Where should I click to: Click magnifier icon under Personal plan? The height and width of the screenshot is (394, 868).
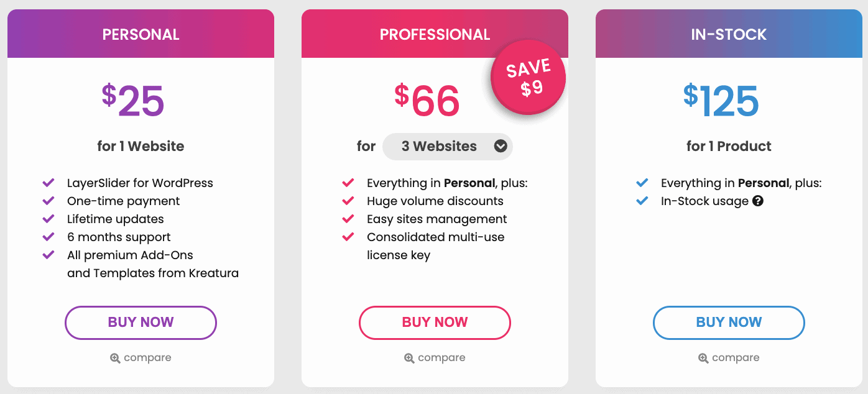coord(115,358)
